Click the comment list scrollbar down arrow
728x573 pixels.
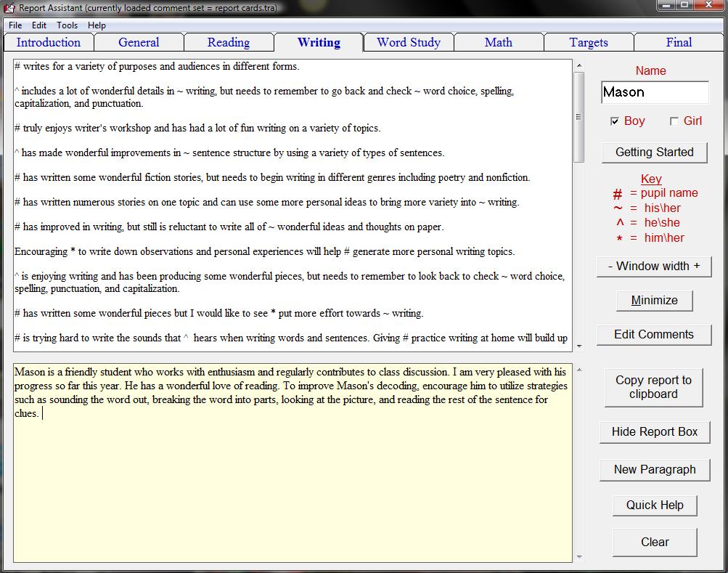(579, 346)
